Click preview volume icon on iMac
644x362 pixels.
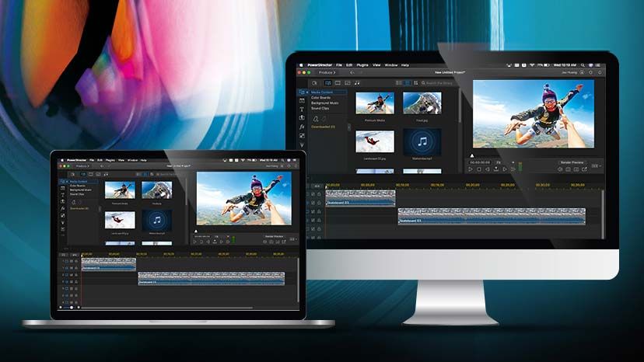pyautogui.click(x=560, y=169)
